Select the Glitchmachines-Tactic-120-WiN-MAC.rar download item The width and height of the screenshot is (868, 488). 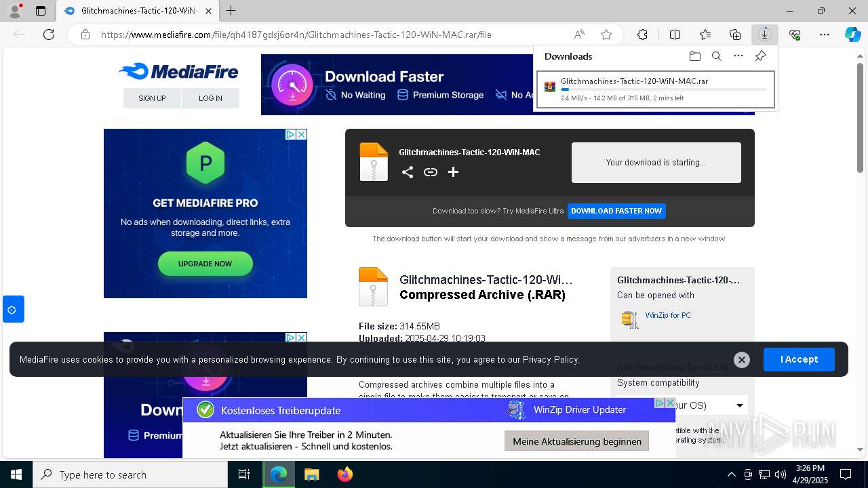coord(656,89)
